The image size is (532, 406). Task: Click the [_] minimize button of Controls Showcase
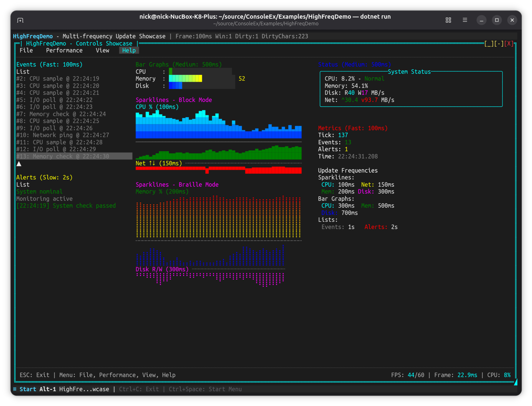tap(489, 44)
